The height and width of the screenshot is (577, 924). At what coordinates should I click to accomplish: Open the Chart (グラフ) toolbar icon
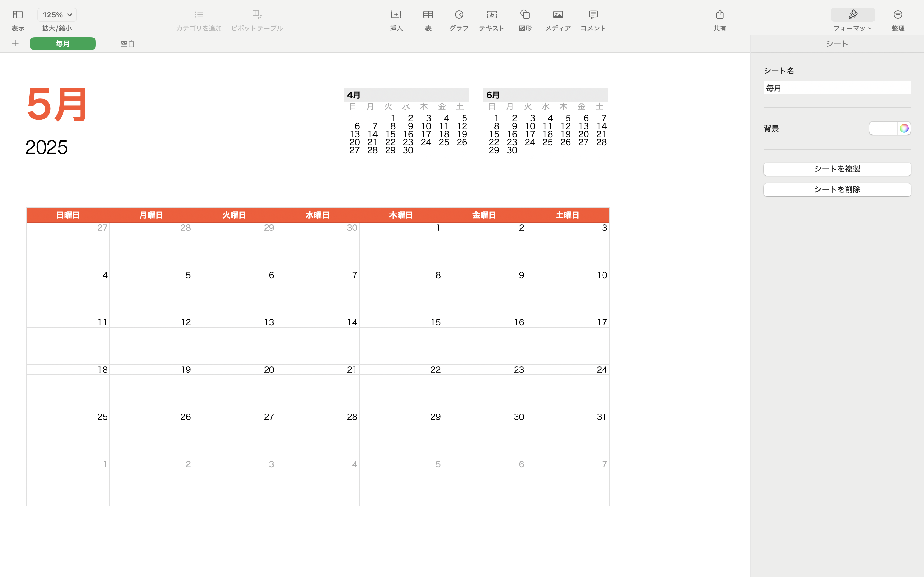(458, 15)
